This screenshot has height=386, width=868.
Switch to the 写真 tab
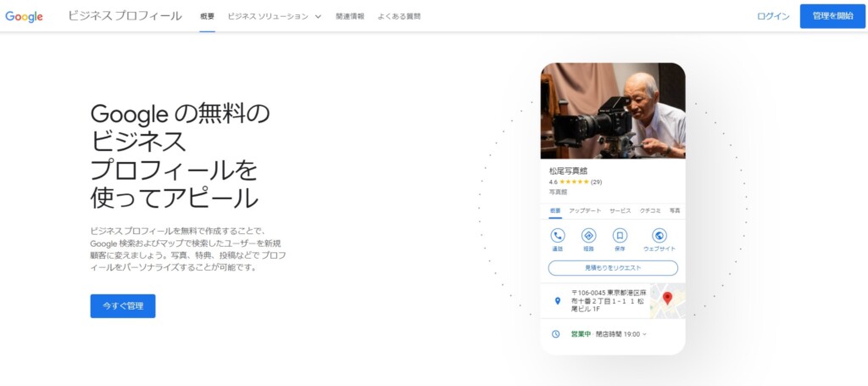pos(675,211)
